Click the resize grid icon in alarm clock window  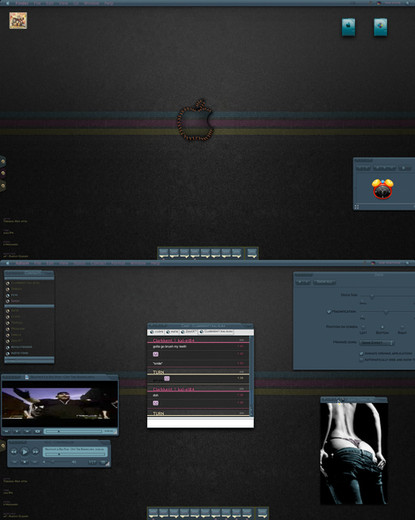coord(357,207)
